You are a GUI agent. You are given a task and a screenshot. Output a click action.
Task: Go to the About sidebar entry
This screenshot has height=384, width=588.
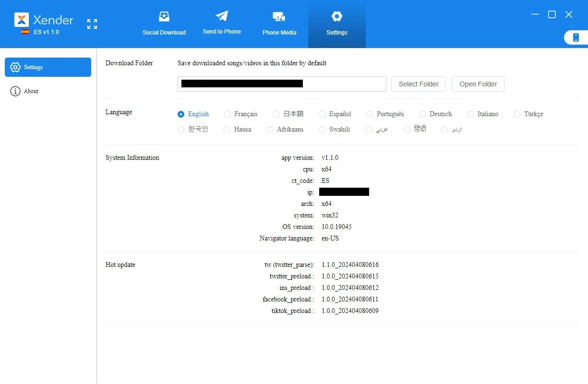31,91
